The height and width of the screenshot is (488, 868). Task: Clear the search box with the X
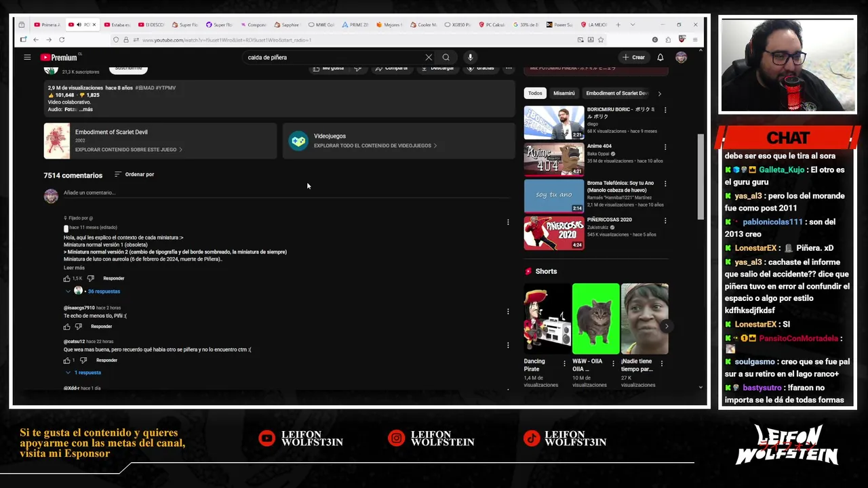[x=429, y=58]
